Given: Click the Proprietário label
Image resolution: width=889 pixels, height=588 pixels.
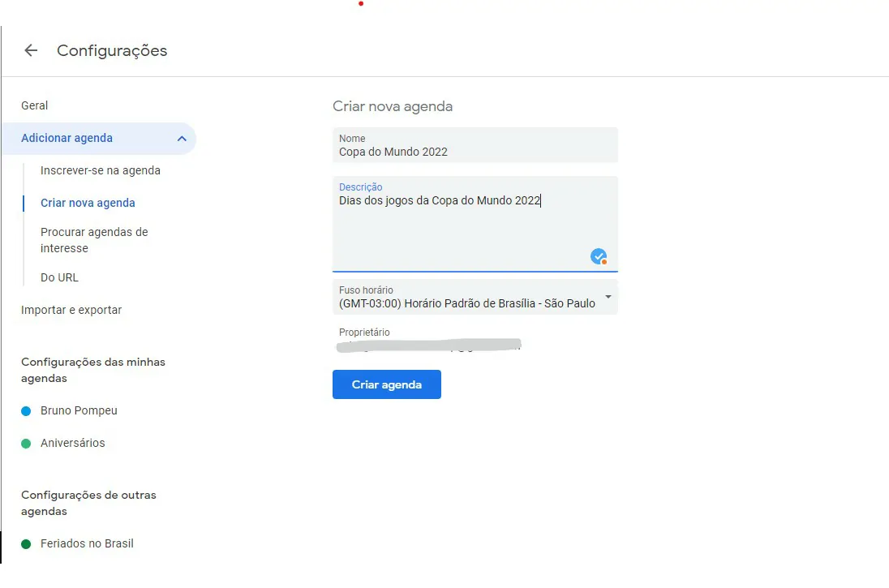Looking at the screenshot, I should pos(364,333).
